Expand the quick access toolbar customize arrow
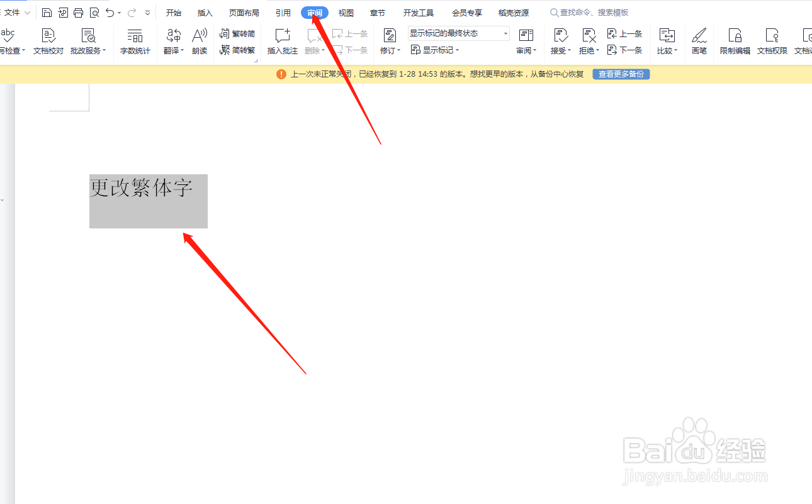 click(147, 13)
